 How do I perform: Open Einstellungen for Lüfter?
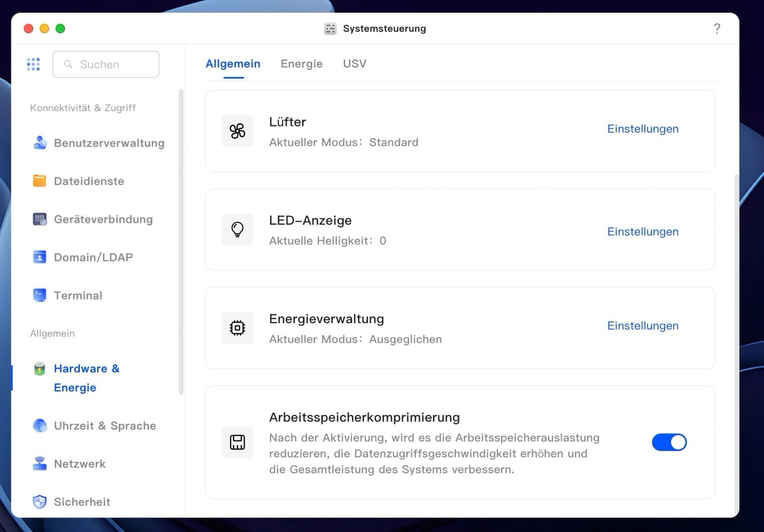pos(642,129)
